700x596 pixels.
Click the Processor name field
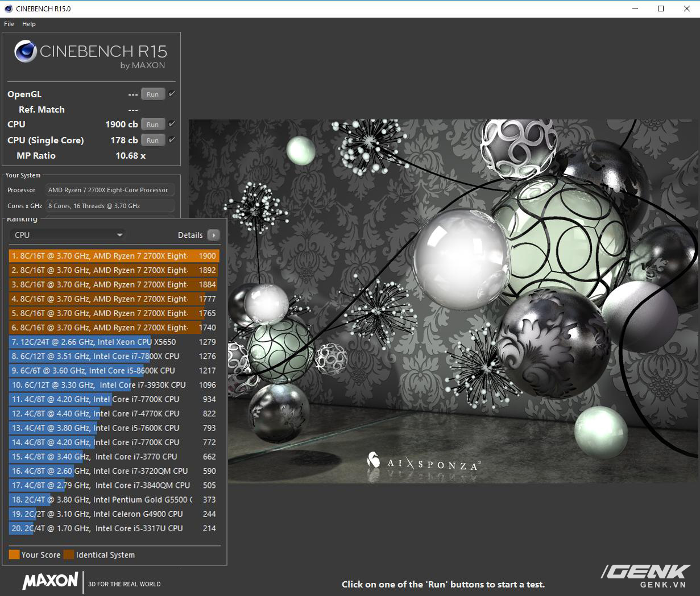coord(109,190)
